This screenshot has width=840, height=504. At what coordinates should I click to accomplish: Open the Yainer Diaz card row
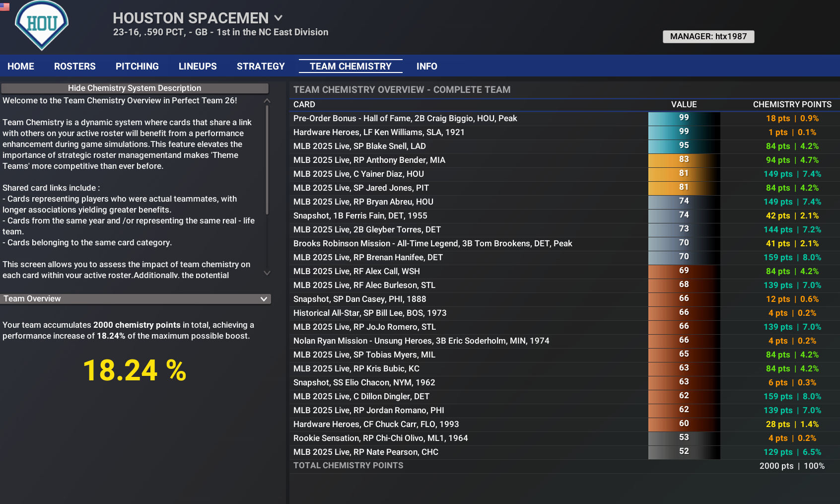(358, 174)
